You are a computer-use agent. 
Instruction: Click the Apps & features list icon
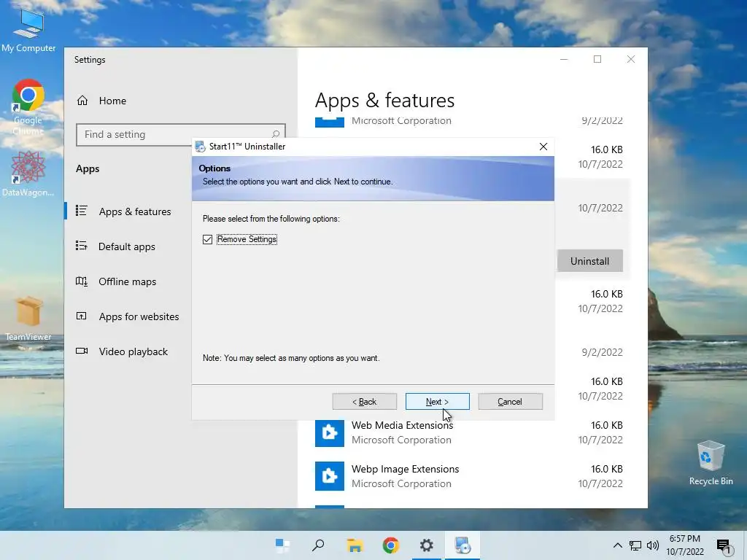click(x=82, y=211)
